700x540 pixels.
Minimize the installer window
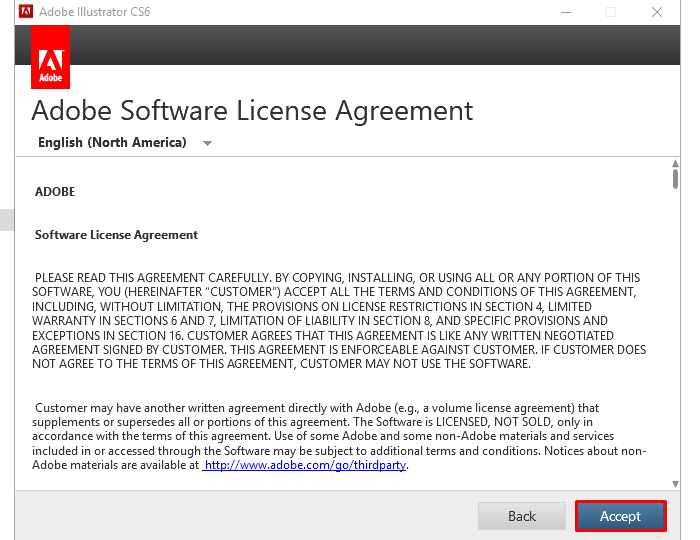(563, 12)
